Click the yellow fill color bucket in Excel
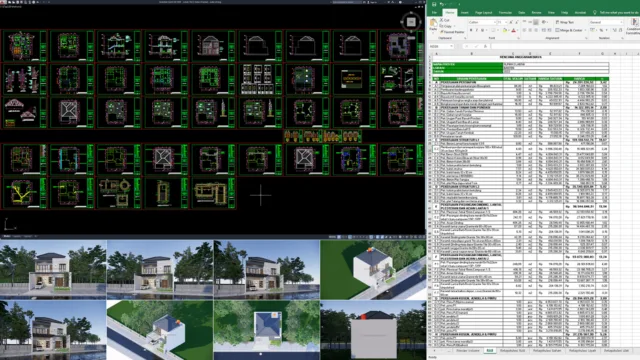 click(505, 30)
